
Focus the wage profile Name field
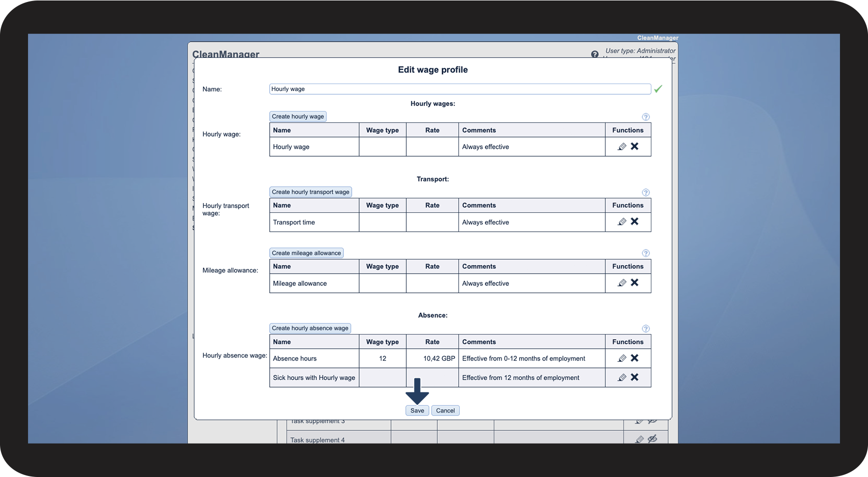pos(460,89)
